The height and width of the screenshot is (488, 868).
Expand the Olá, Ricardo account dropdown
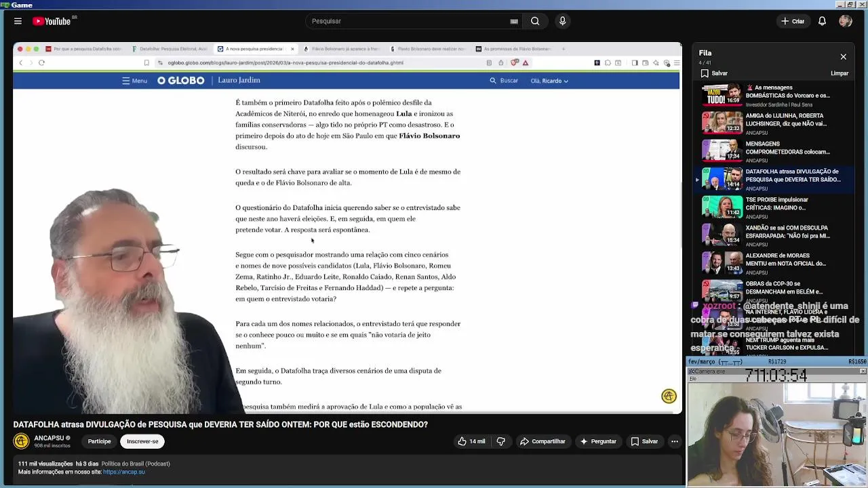549,81
